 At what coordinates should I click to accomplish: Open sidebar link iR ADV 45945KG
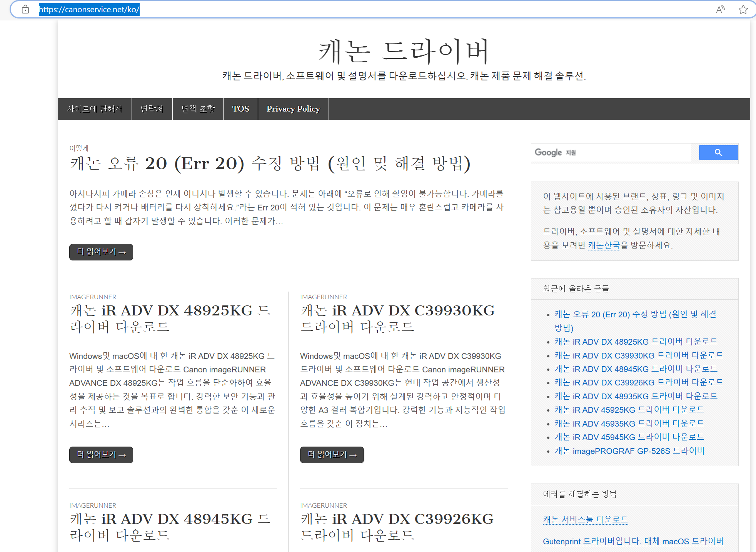(x=629, y=437)
